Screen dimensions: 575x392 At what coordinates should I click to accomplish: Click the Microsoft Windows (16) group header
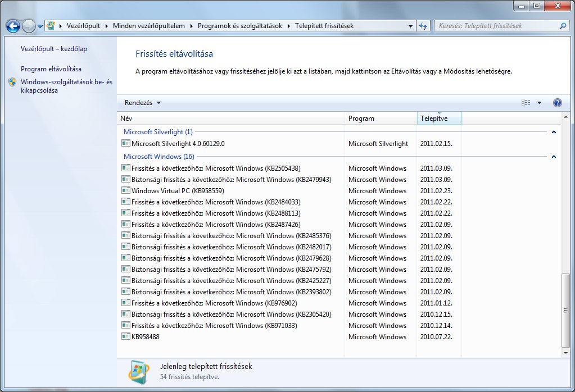[x=159, y=157]
